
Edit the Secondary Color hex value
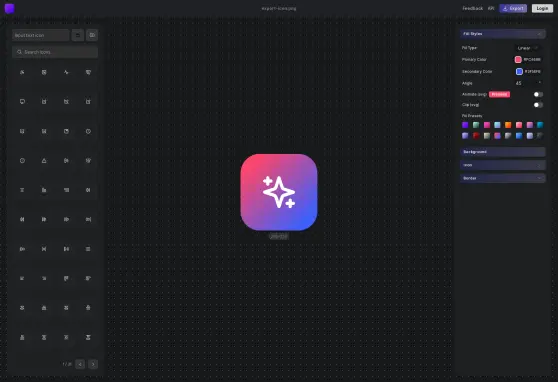click(x=533, y=72)
